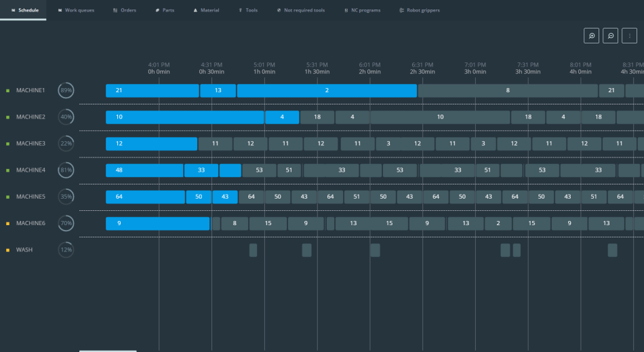This screenshot has width=644, height=352.
Task: Select the WASH row label
Action: tap(24, 250)
